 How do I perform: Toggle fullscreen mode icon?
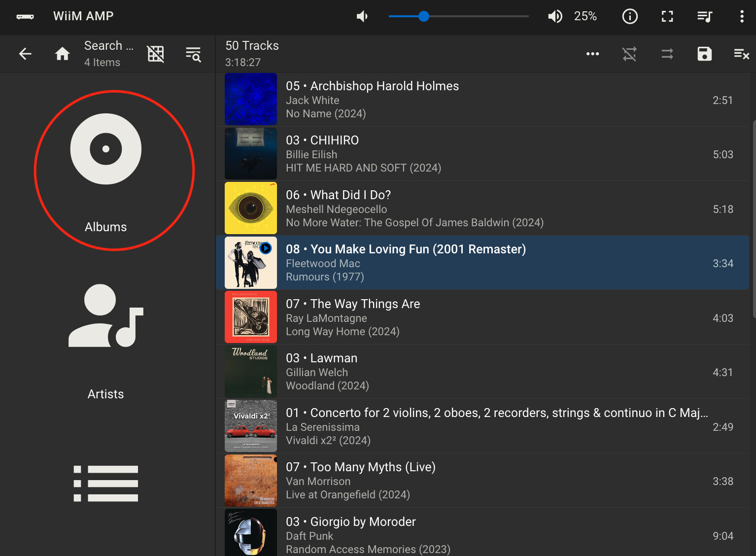coord(667,16)
